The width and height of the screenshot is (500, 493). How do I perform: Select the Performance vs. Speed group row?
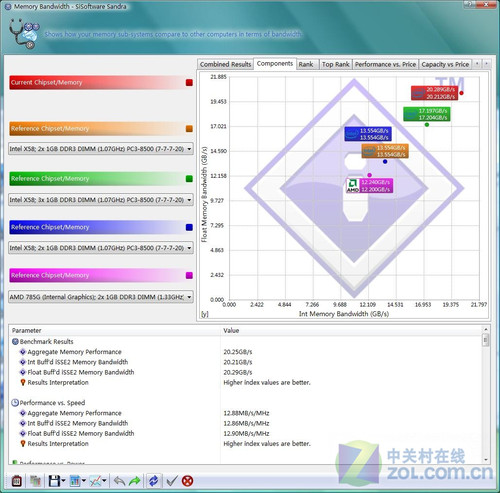tap(246, 403)
